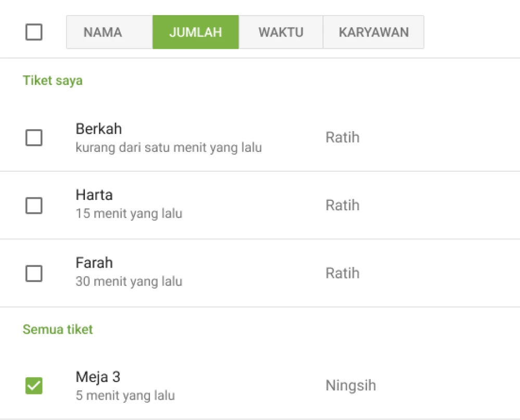This screenshot has width=520, height=420.
Task: Click the Ratih employee label on Berkah row
Action: 342,137
